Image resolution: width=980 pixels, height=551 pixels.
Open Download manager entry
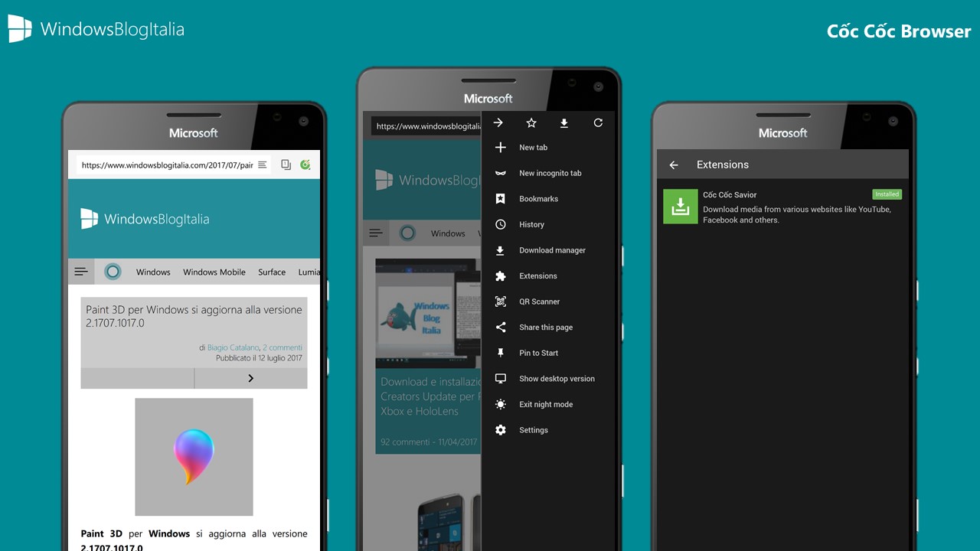pos(548,250)
